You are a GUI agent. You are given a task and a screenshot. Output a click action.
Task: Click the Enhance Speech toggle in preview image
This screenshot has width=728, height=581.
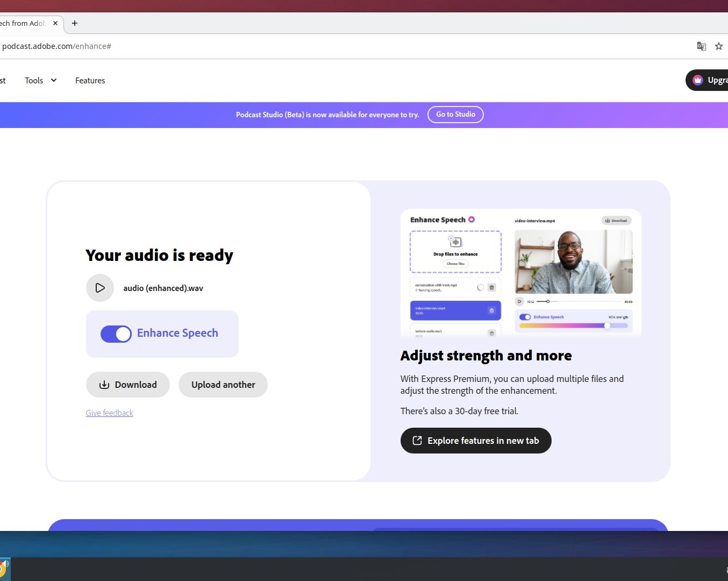coord(525,317)
